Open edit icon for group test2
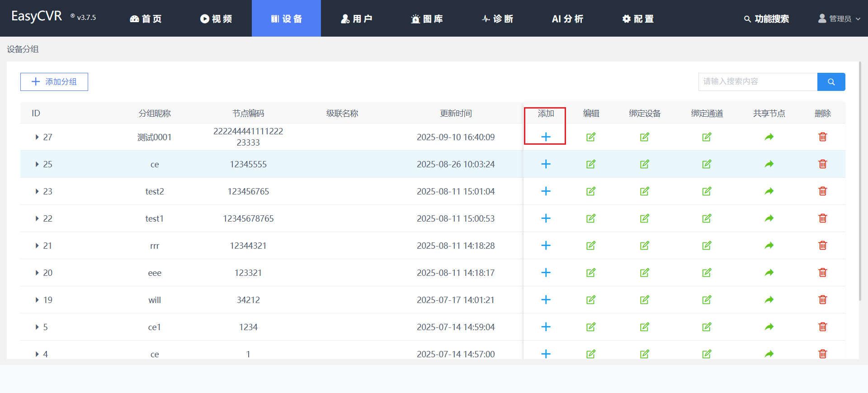This screenshot has height=393, width=868. click(590, 191)
